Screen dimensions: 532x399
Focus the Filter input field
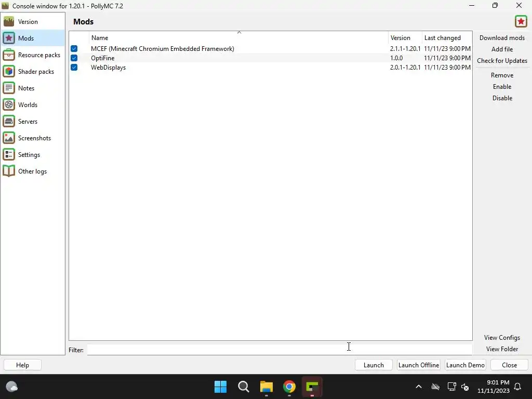279,350
